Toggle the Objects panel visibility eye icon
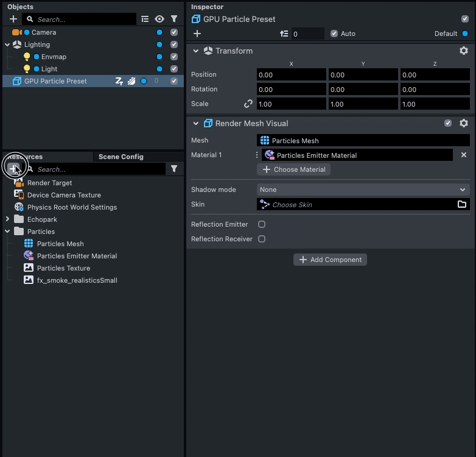Viewport: 476px width, 457px height. (x=159, y=19)
